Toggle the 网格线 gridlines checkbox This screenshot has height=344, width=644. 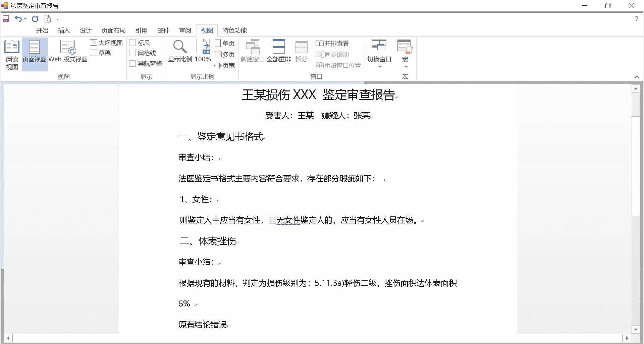[x=132, y=53]
